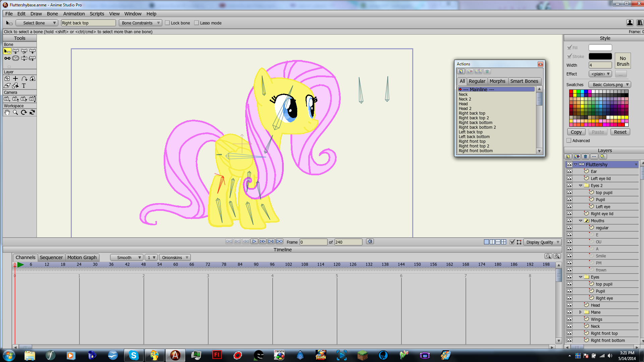Viewport: 644px width, 362px height.
Task: Select the Insert Text tool
Action: (24, 86)
